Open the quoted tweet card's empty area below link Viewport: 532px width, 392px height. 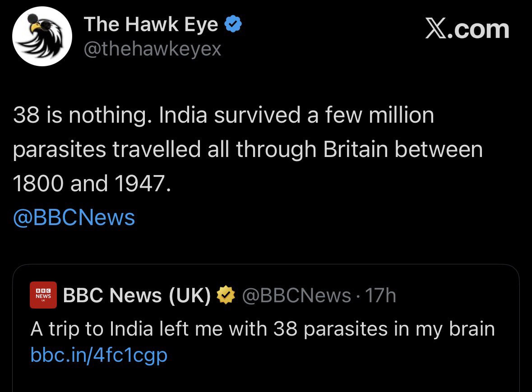(x=266, y=380)
